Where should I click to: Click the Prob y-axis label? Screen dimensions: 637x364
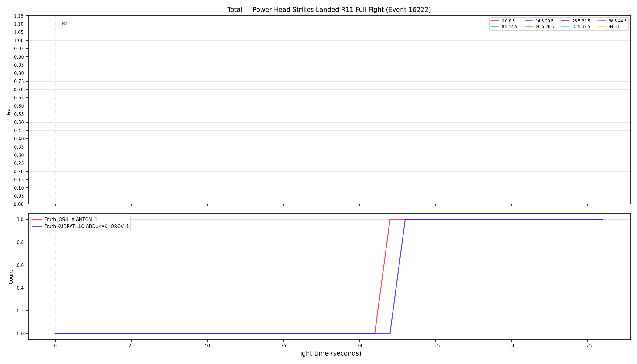pos(9,110)
